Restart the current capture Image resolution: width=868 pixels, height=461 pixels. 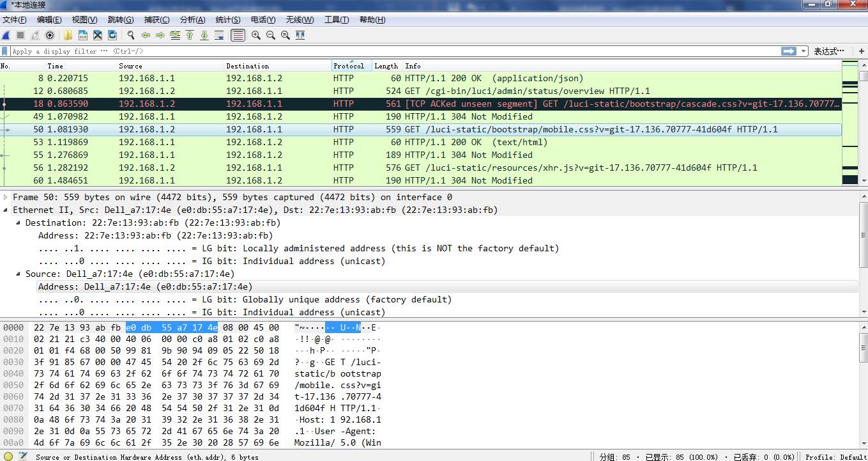coord(35,35)
